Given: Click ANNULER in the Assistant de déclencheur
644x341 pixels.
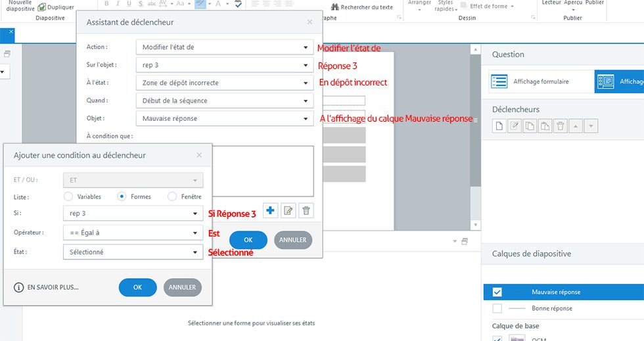Looking at the screenshot, I should (x=292, y=240).
